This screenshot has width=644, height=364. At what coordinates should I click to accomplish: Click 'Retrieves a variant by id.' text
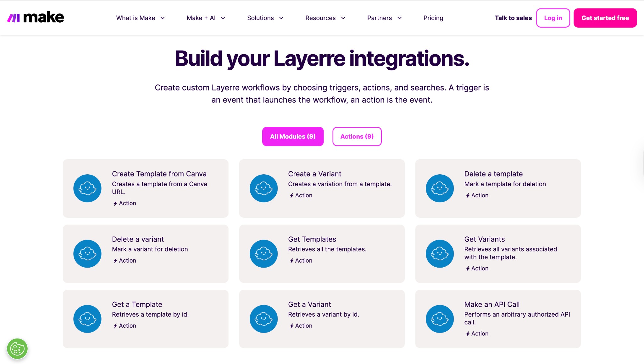[324, 314]
